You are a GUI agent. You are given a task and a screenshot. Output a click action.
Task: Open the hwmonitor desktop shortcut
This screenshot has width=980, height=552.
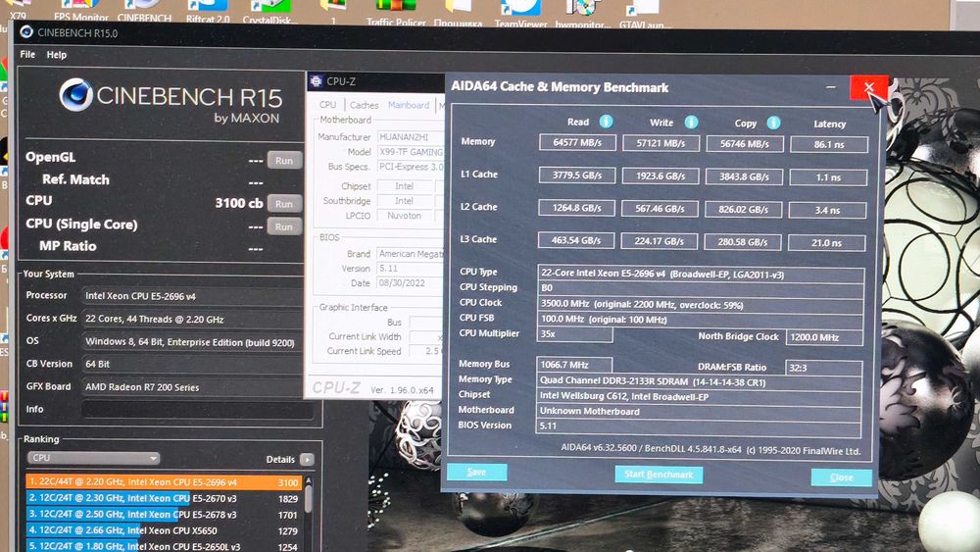point(582,14)
